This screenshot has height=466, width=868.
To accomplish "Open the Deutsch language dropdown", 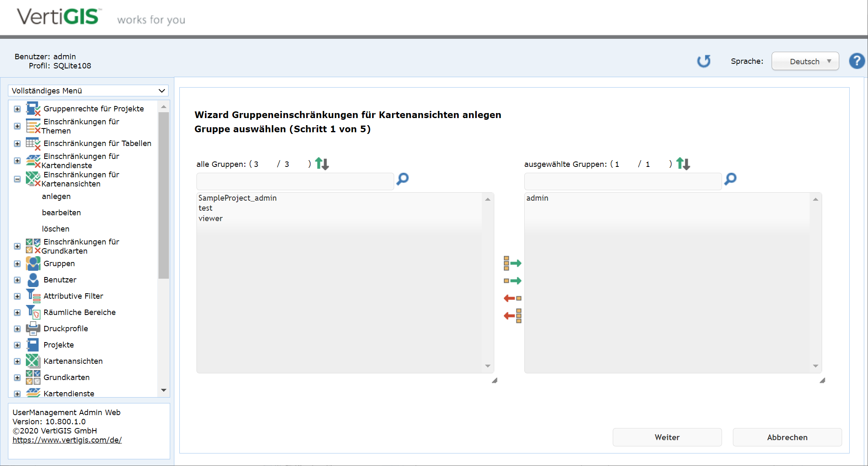I will pyautogui.click(x=805, y=61).
